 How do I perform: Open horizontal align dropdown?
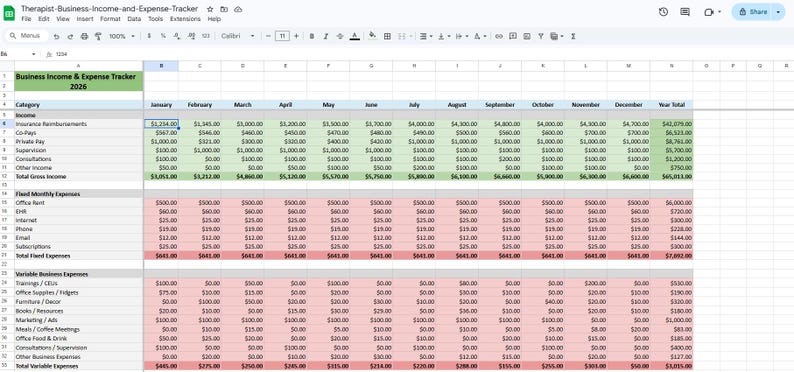(x=427, y=36)
